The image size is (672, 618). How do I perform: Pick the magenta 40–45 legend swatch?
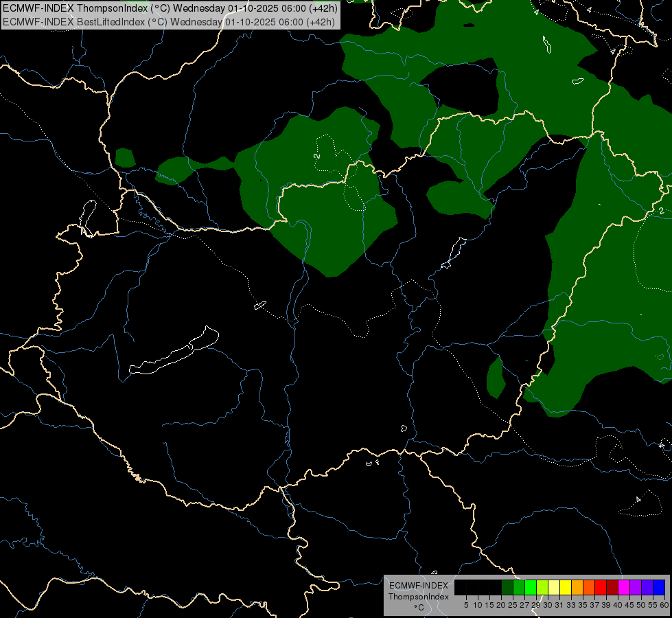(x=623, y=587)
